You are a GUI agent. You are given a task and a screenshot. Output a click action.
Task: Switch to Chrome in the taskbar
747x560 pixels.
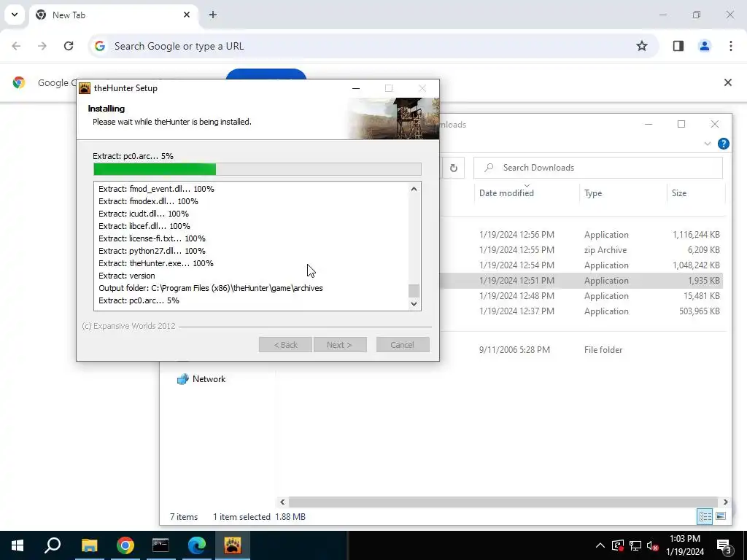[x=125, y=545]
